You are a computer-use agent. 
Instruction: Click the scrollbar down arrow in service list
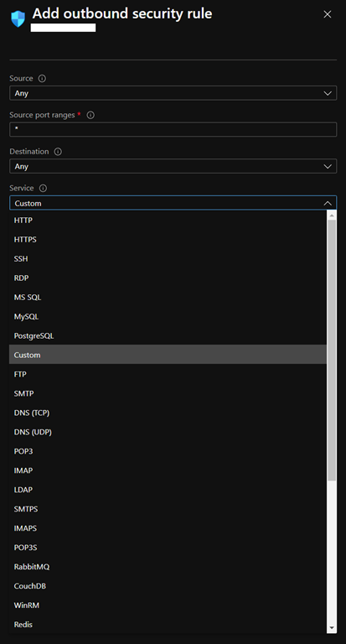(x=332, y=628)
